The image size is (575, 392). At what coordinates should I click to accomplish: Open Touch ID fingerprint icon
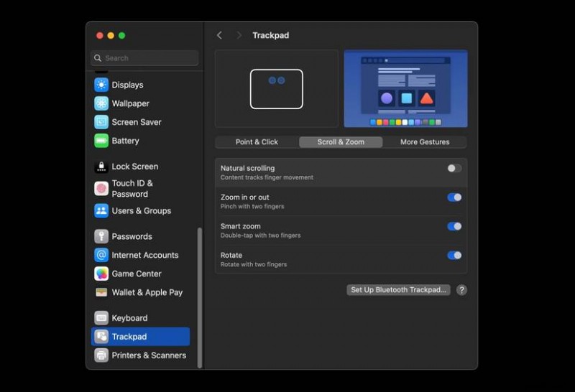pos(101,189)
